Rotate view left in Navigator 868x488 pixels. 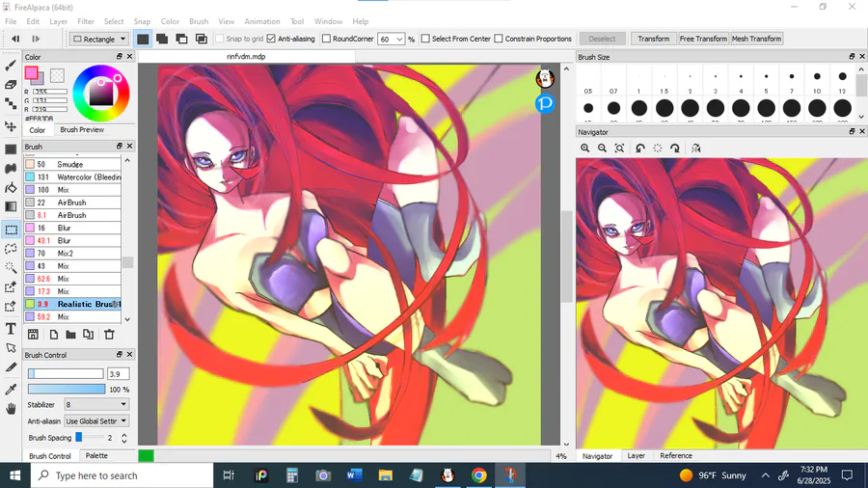pos(640,149)
